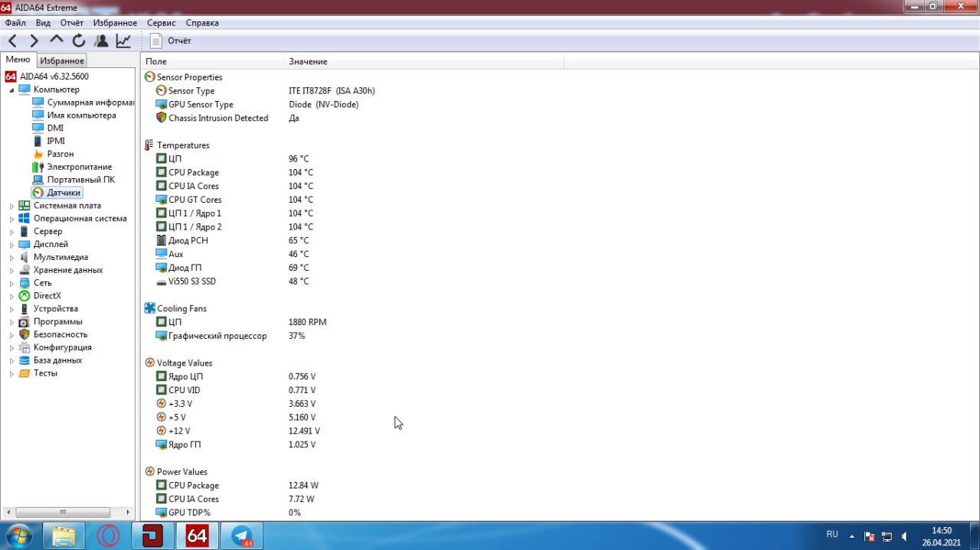Screen dimensions: 980x550
Task: Switch to the Избранное tab in sidebar
Action: [x=62, y=60]
